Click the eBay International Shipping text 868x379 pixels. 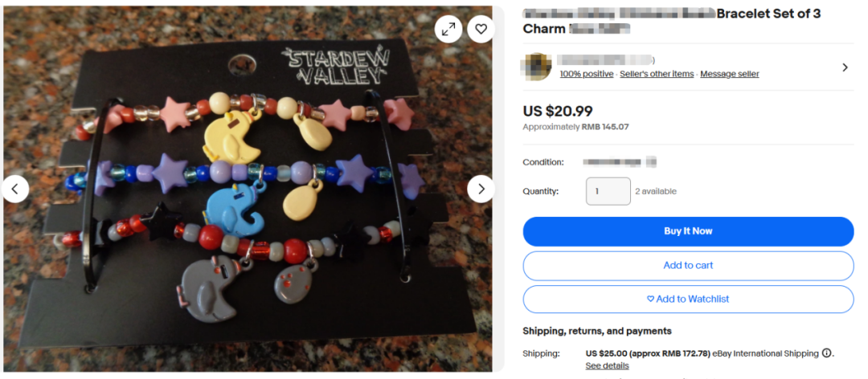765,353
